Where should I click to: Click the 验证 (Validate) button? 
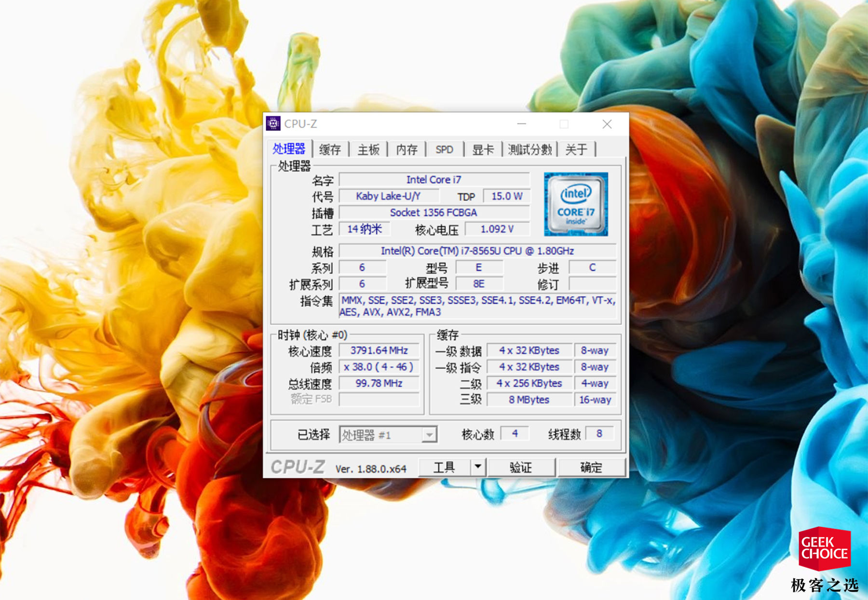coord(522,467)
